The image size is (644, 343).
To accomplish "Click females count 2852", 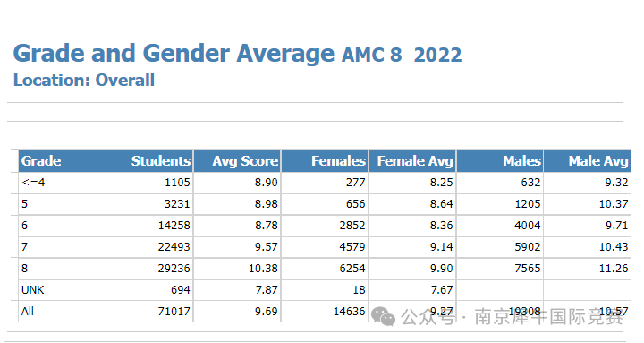I will click(x=352, y=226).
